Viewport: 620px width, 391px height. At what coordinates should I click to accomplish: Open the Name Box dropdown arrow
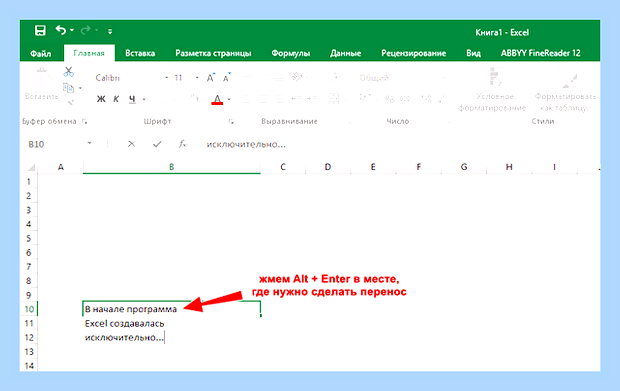point(90,143)
